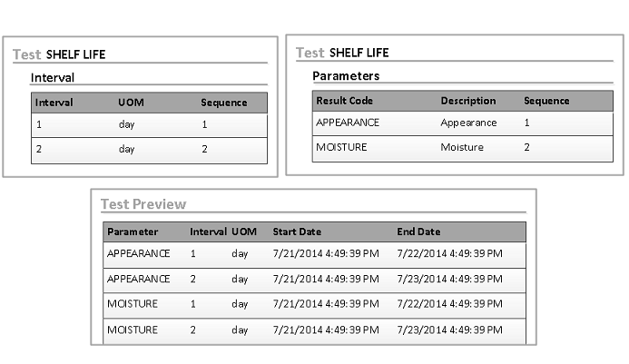The image size is (629, 364).
Task: Sort by End Date column header
Action: [418, 231]
